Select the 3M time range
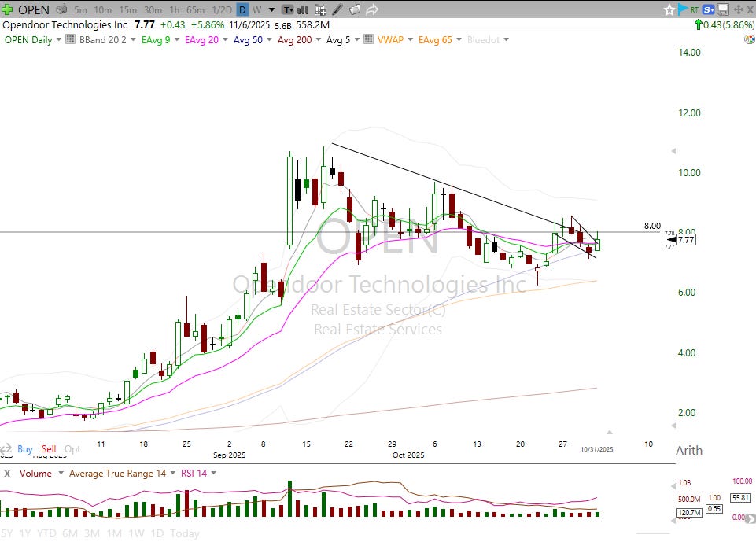 coord(91,533)
